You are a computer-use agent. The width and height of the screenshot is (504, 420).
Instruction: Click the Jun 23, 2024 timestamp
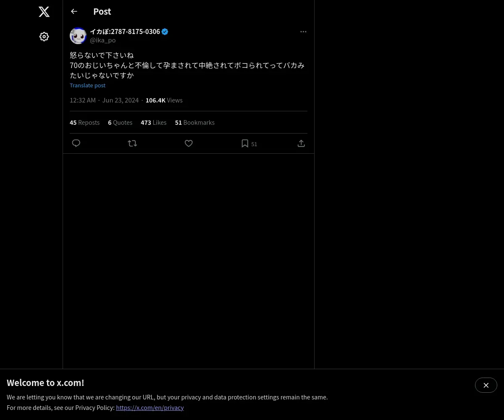[x=120, y=100]
